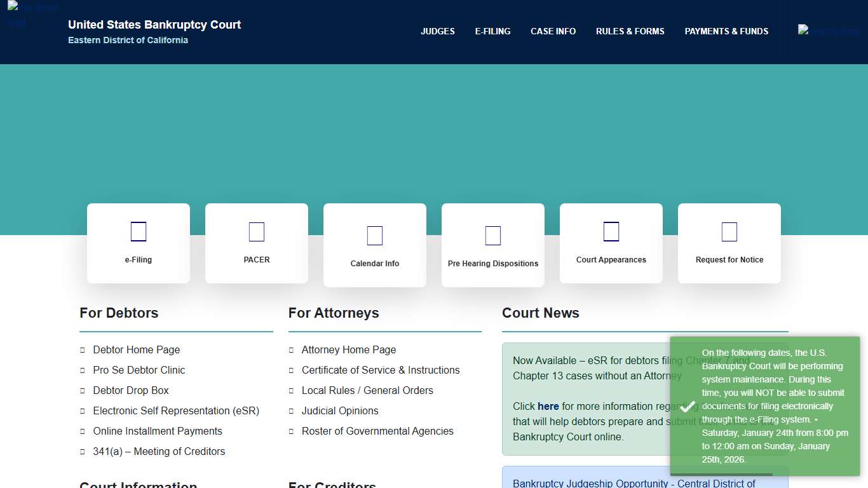Viewport: 868px width, 488px height.
Task: Open Calendar Info via its icon
Action: click(x=374, y=235)
